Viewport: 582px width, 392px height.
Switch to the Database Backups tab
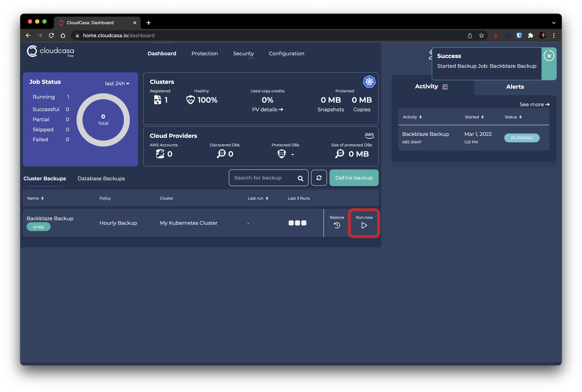101,178
